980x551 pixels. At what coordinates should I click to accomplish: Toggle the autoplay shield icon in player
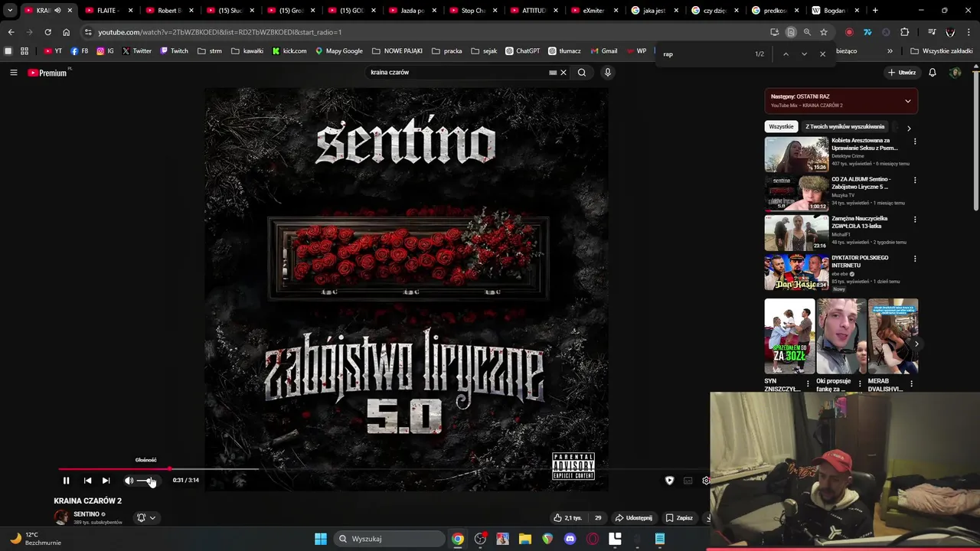click(670, 481)
